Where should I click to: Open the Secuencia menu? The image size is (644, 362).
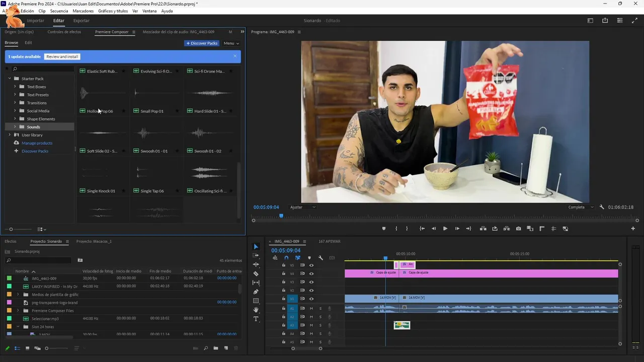59,11
